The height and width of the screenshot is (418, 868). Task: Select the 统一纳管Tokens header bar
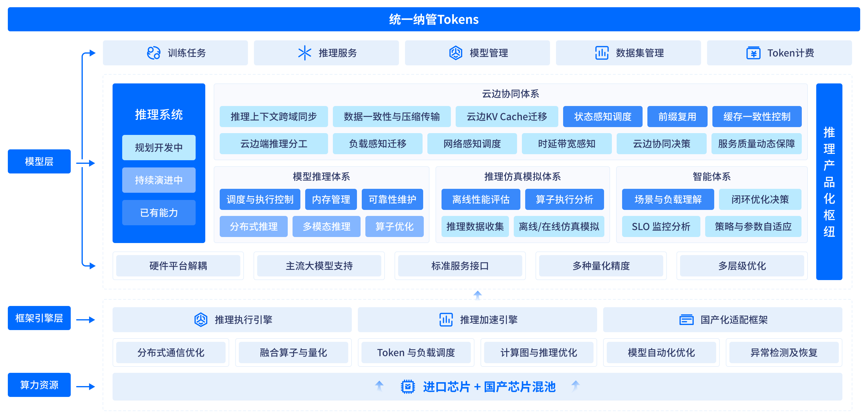click(x=434, y=19)
